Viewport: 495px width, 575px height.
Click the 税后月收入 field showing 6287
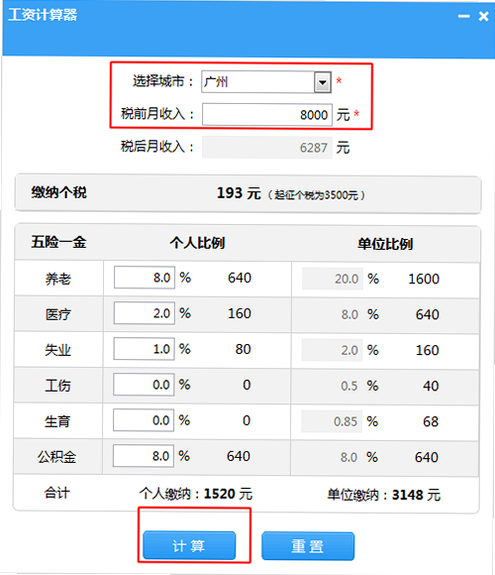pyautogui.click(x=267, y=147)
